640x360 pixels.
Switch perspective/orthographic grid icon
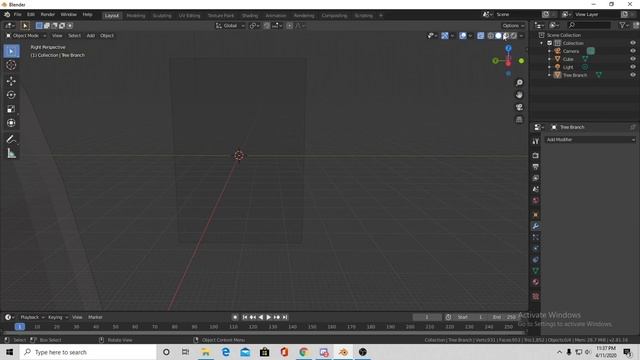(519, 120)
